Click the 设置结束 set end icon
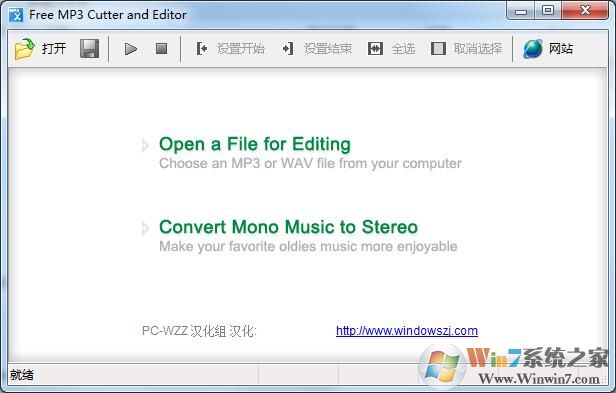The image size is (616, 393). pyautogui.click(x=288, y=49)
